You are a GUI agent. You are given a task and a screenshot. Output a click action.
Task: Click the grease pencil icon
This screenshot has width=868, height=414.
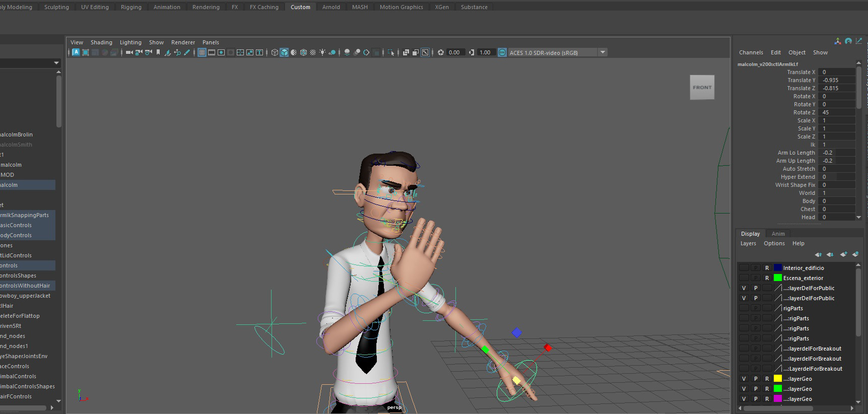pyautogui.click(x=186, y=52)
